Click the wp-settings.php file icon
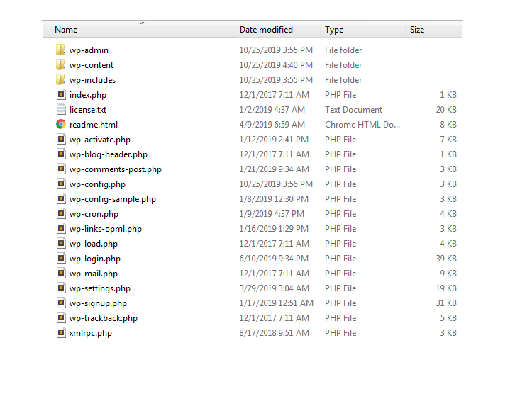 (x=61, y=288)
